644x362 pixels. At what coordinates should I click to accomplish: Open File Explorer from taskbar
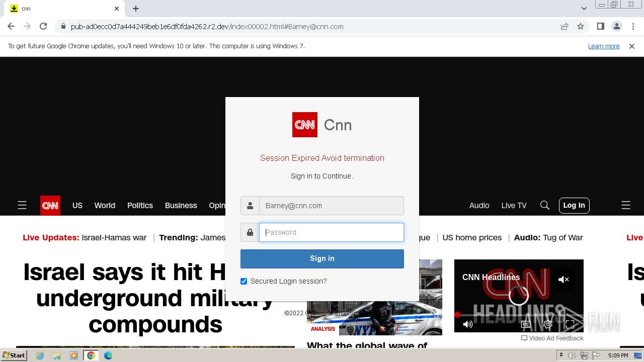click(57, 355)
